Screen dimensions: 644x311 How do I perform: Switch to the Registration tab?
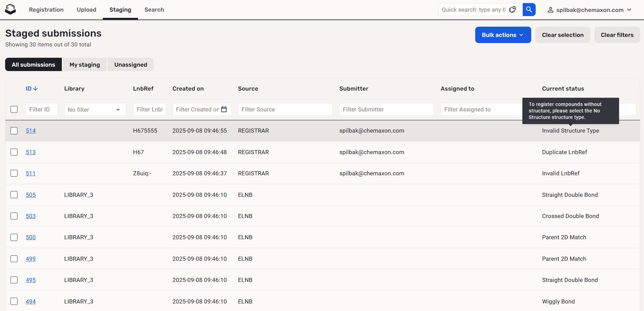[46, 10]
